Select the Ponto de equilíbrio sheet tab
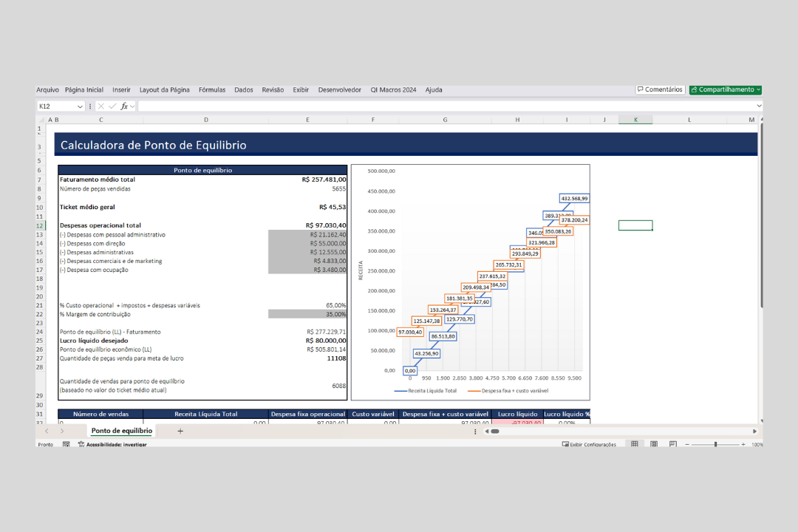This screenshot has height=532, width=798. click(122, 431)
